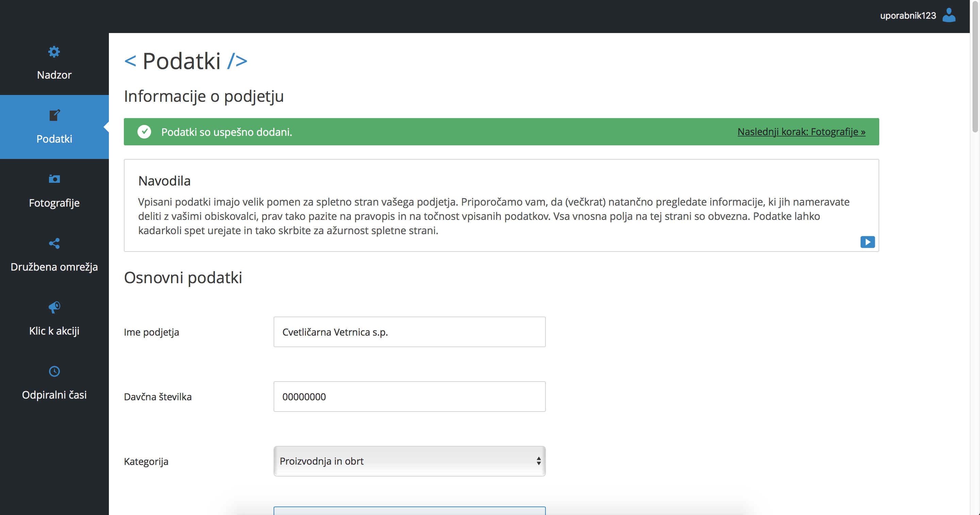Viewport: 980px width, 515px height.
Task: Click the Informacije o podjetju heading
Action: [x=204, y=96]
